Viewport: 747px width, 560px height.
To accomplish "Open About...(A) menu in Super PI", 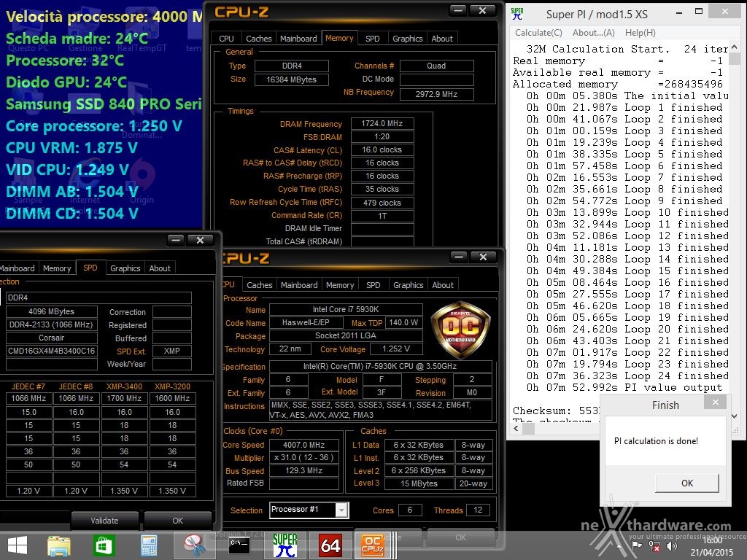I will click(x=594, y=33).
